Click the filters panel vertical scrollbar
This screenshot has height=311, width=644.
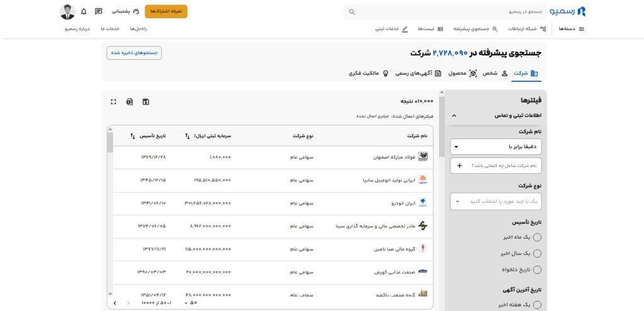point(441,127)
